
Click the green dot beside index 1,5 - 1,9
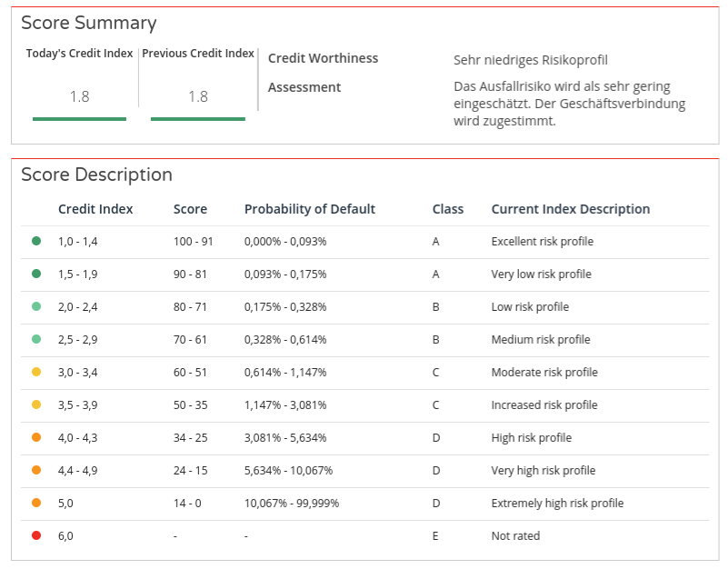click(36, 274)
